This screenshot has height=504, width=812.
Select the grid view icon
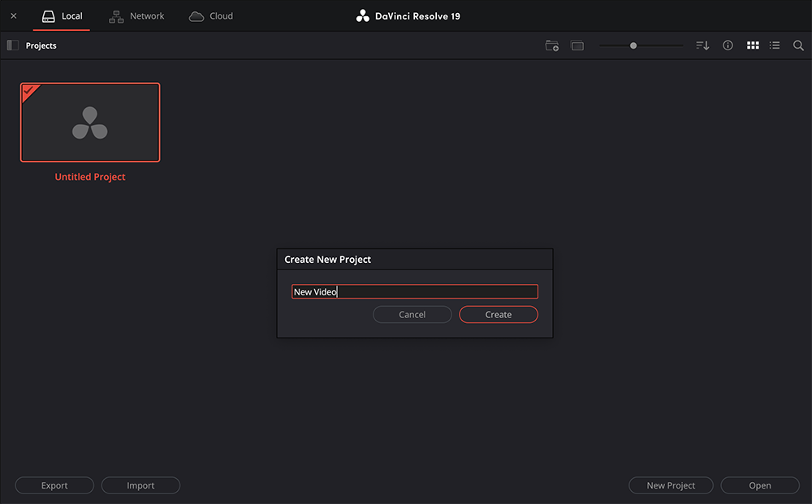pyautogui.click(x=753, y=45)
